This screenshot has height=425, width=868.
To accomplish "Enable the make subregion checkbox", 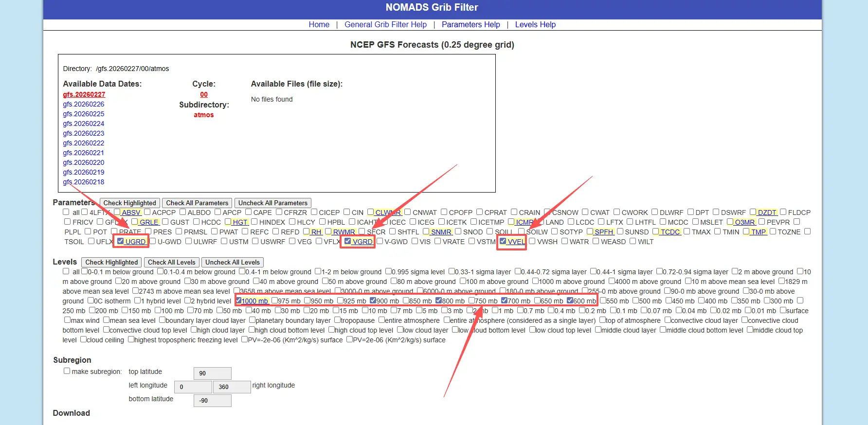I will coord(67,371).
